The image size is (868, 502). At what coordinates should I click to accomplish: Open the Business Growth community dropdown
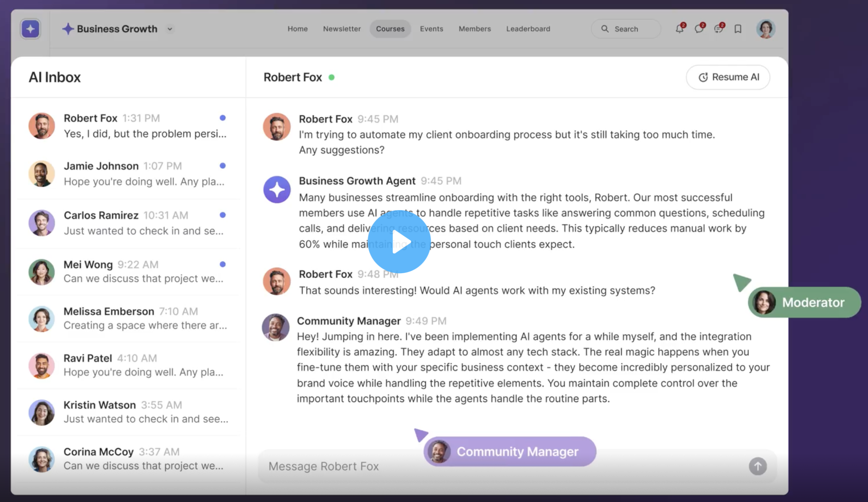coord(170,29)
